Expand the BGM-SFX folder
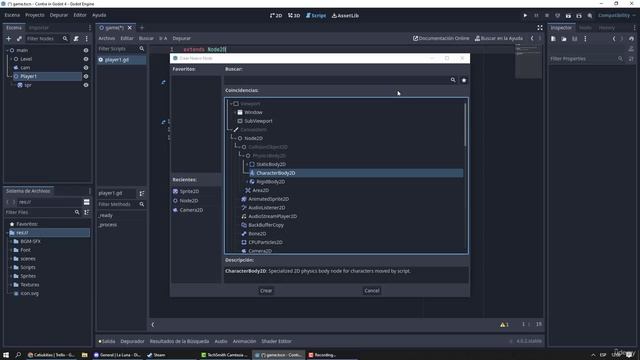640x360 pixels. pyautogui.click(x=11, y=242)
